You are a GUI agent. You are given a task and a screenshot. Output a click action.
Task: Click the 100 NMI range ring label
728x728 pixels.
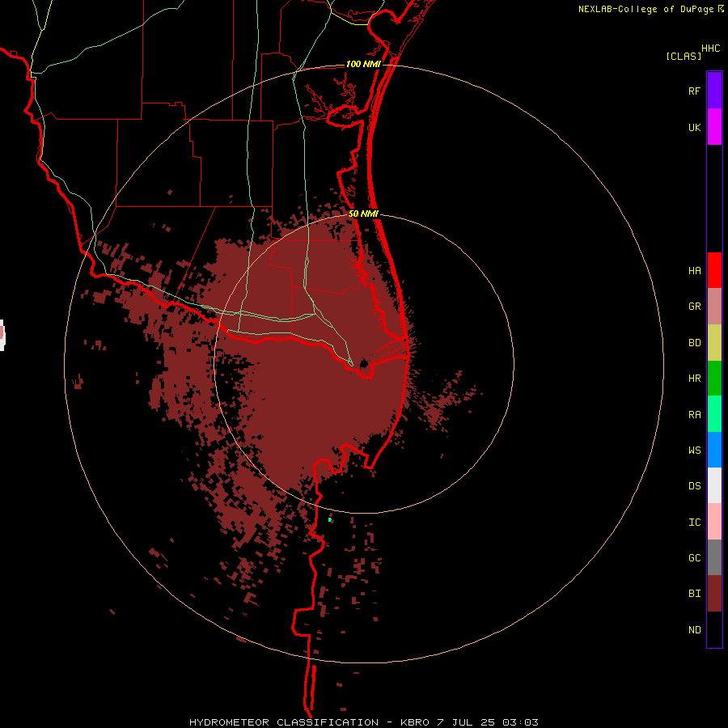tap(363, 64)
